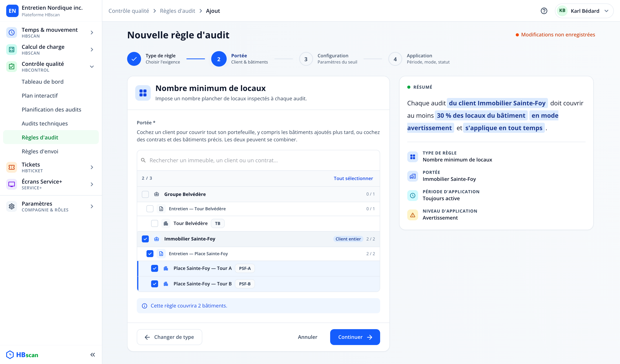620x364 pixels.
Task: Click the Écrans Service+ monitor icon
Action: point(12,184)
